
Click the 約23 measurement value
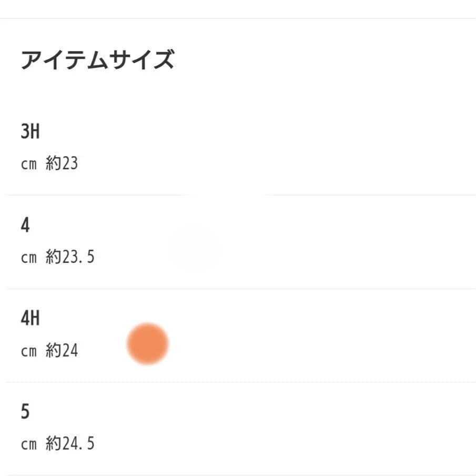point(62,164)
